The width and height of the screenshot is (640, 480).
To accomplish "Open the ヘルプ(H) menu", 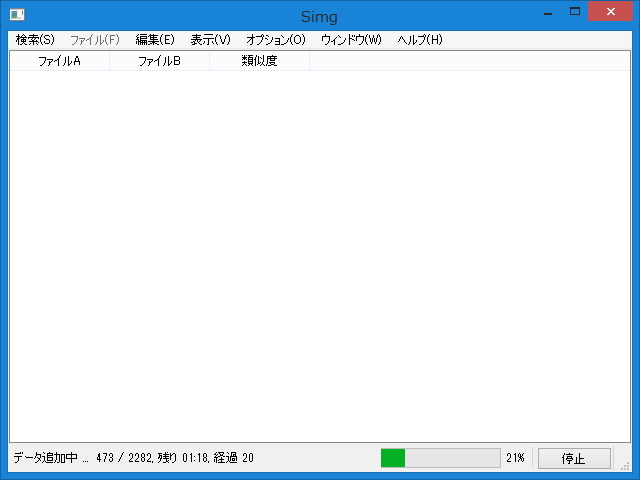I will coord(420,40).
